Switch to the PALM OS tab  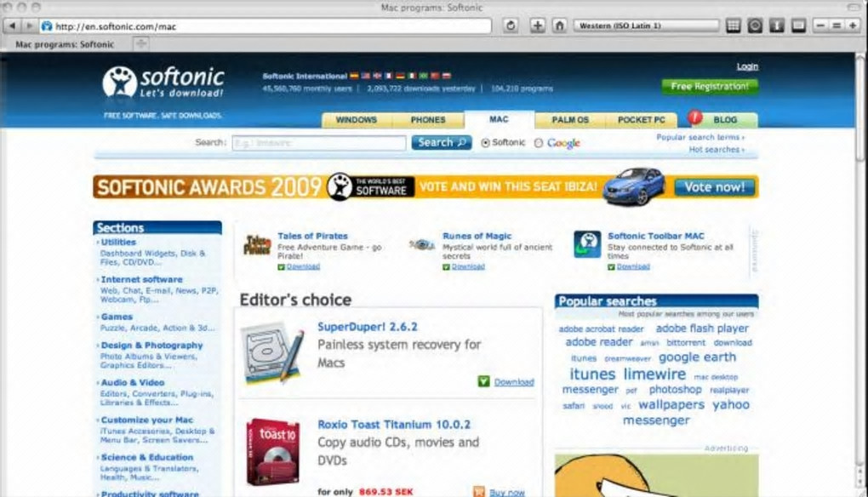(570, 119)
